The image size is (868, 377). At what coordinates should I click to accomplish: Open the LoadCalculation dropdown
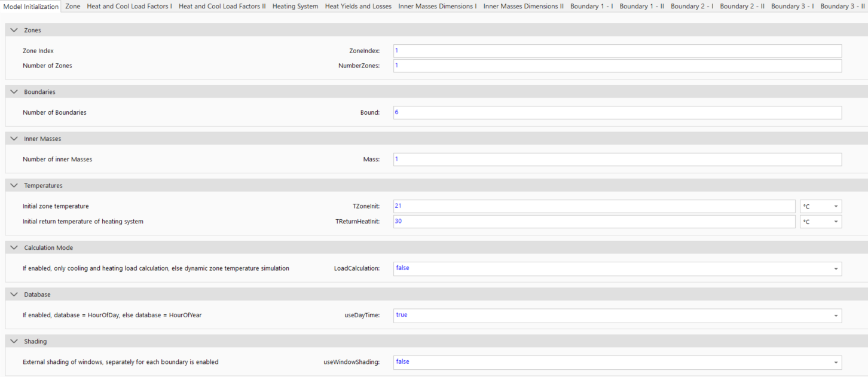tap(618, 268)
